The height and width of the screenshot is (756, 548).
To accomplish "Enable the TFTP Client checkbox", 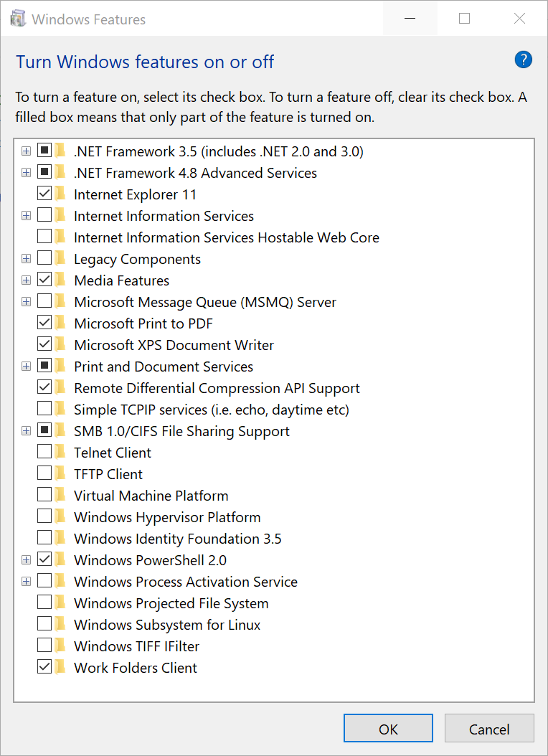I will coord(44,474).
